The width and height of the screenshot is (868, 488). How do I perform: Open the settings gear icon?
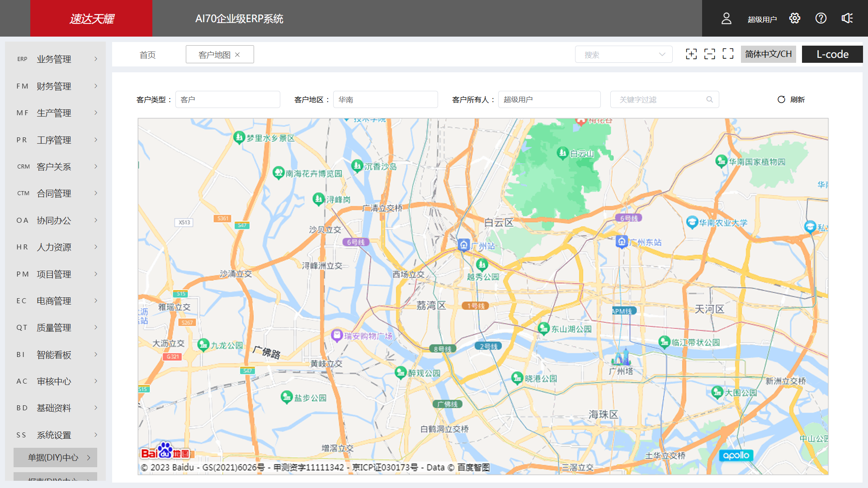pos(795,18)
